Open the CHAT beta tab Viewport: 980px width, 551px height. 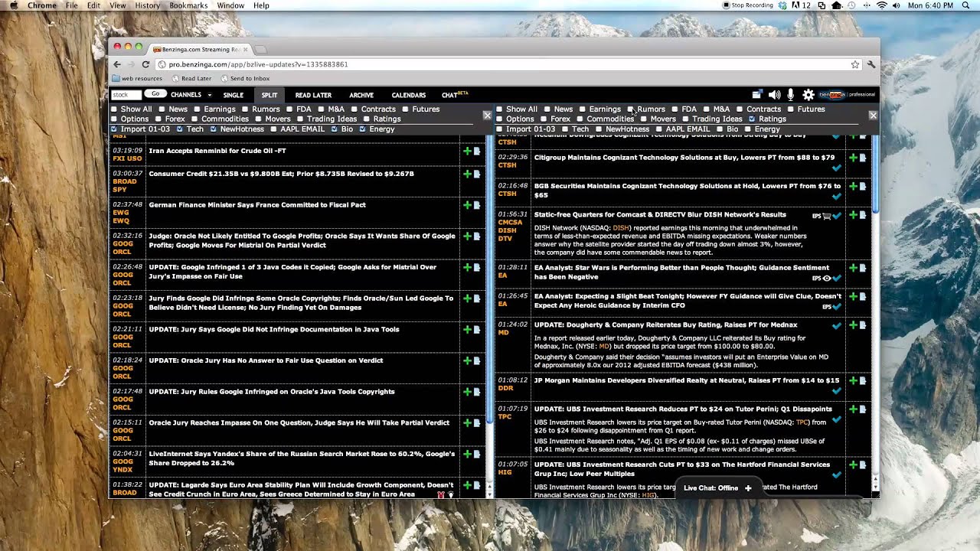click(455, 95)
